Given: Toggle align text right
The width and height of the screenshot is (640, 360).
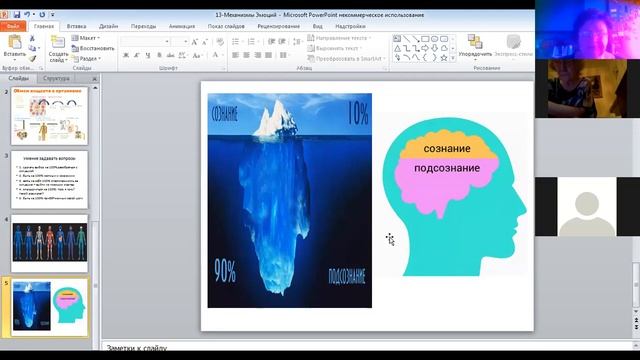Looking at the screenshot, I should pyautogui.click(x=258, y=55).
